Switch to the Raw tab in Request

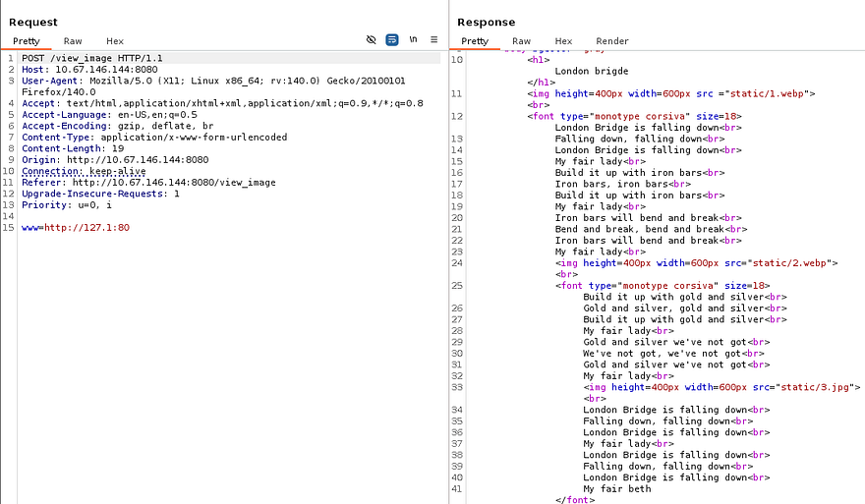(x=73, y=41)
